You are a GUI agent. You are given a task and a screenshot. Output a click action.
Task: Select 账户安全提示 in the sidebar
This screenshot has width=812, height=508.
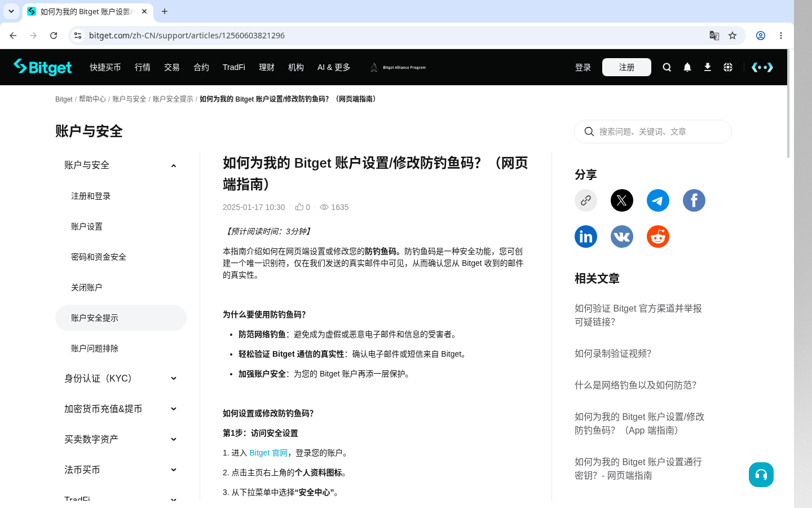coord(121,318)
